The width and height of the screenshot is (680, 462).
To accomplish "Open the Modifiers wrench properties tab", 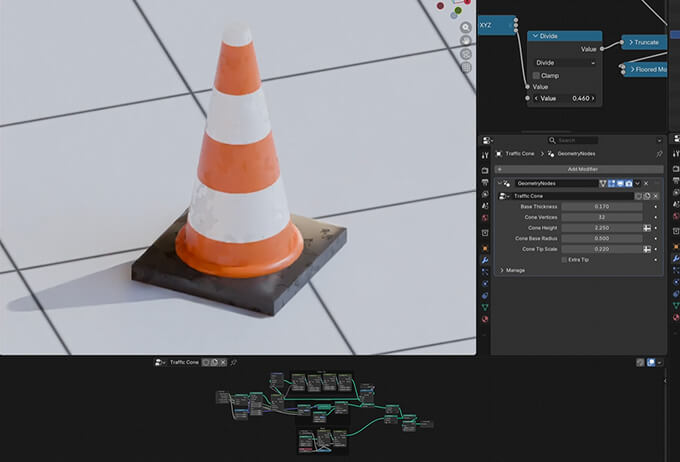I will tap(485, 260).
